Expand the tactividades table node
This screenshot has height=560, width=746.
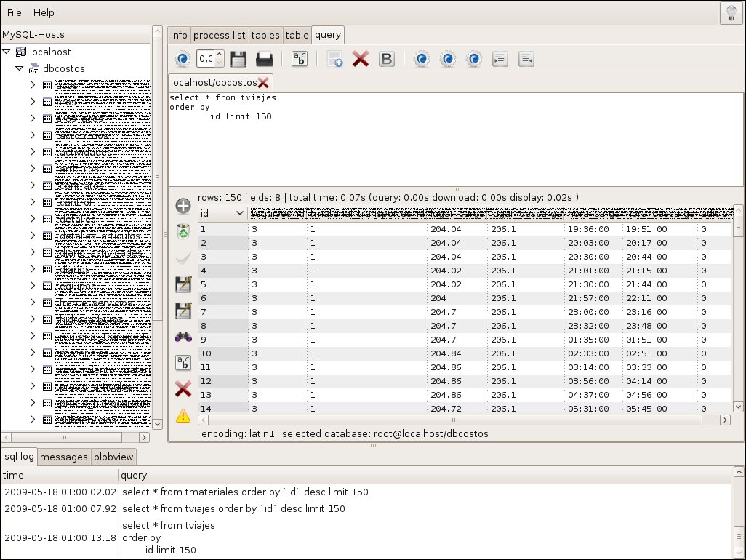pyautogui.click(x=32, y=152)
